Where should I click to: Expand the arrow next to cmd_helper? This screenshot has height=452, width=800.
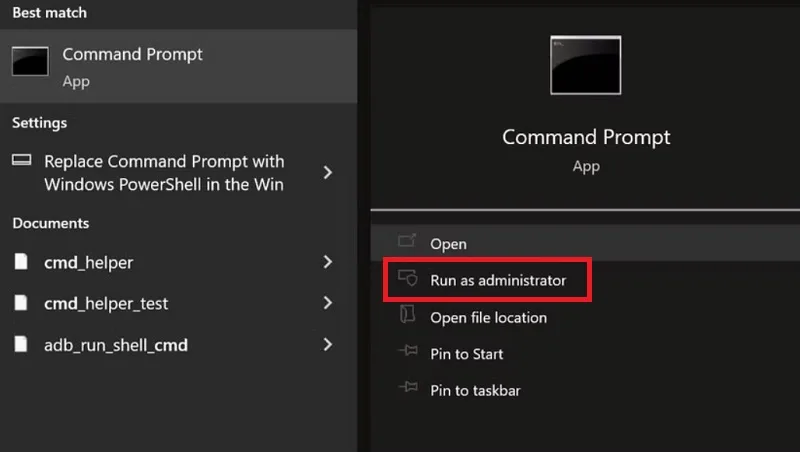tap(328, 262)
